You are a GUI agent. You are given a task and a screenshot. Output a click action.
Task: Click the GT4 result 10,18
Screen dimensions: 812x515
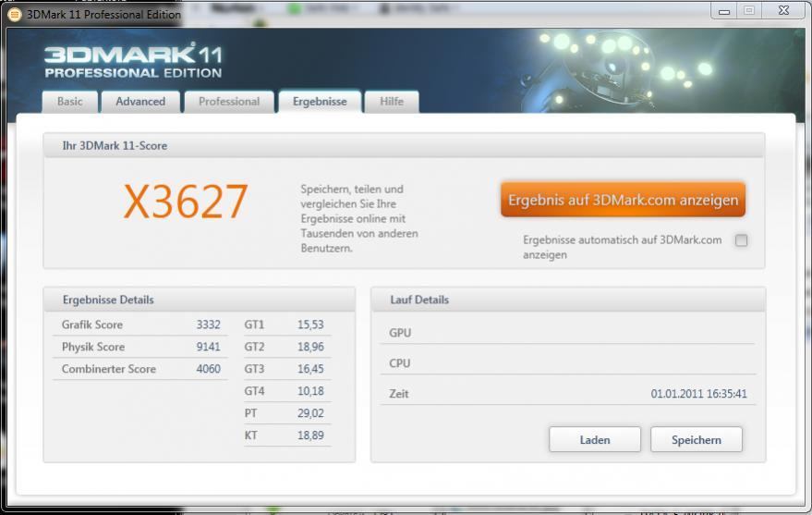310,391
